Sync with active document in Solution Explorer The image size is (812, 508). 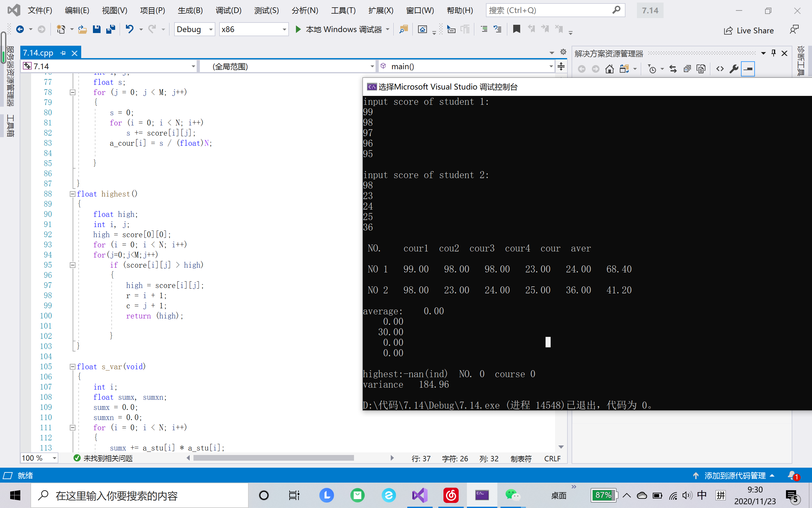[673, 69]
